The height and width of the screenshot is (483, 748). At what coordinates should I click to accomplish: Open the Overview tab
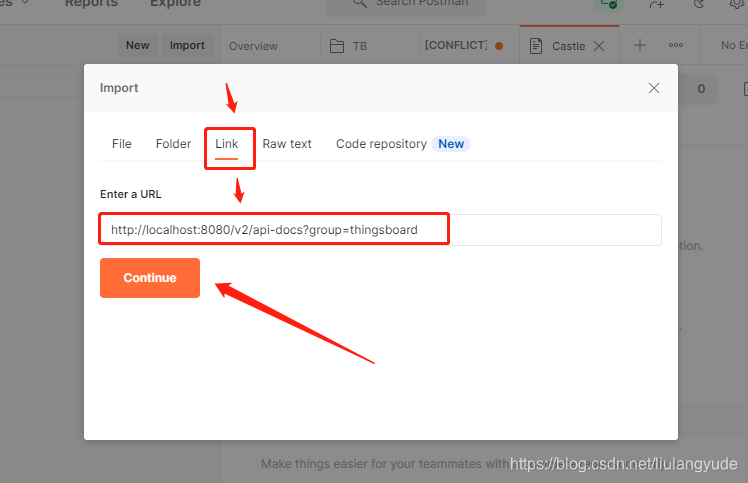click(x=253, y=46)
